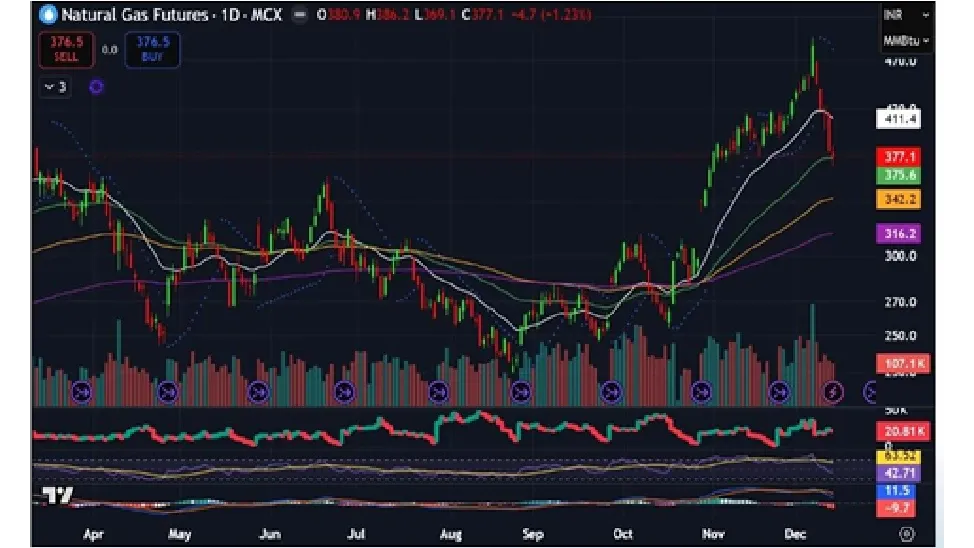The image size is (974, 548).
Task: Click the violet 42.71 RSI value label
Action: point(898,473)
